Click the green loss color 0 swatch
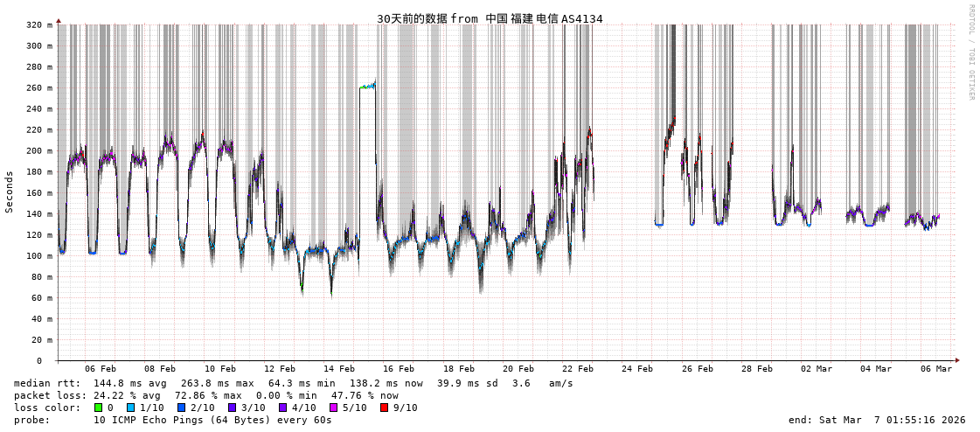Viewport: 980px width, 432px height. [99, 408]
